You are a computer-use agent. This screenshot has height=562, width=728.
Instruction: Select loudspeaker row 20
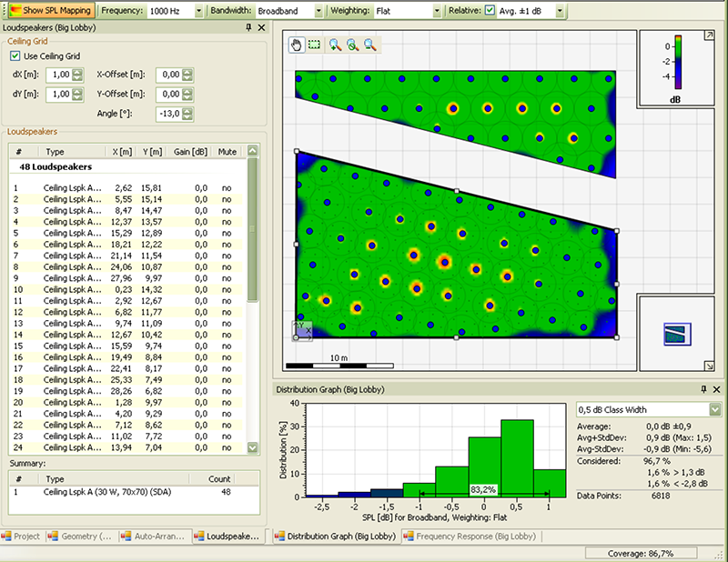click(x=126, y=402)
